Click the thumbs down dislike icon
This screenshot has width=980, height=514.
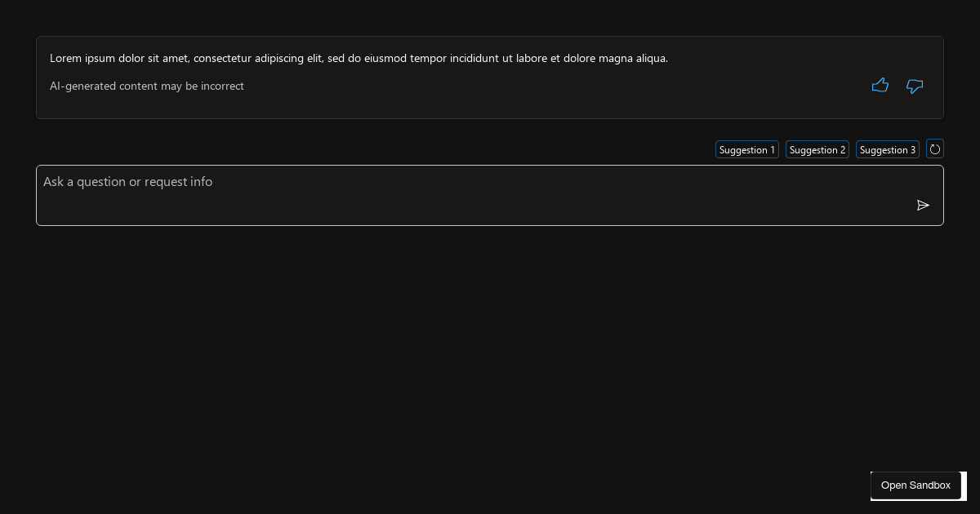pyautogui.click(x=915, y=86)
